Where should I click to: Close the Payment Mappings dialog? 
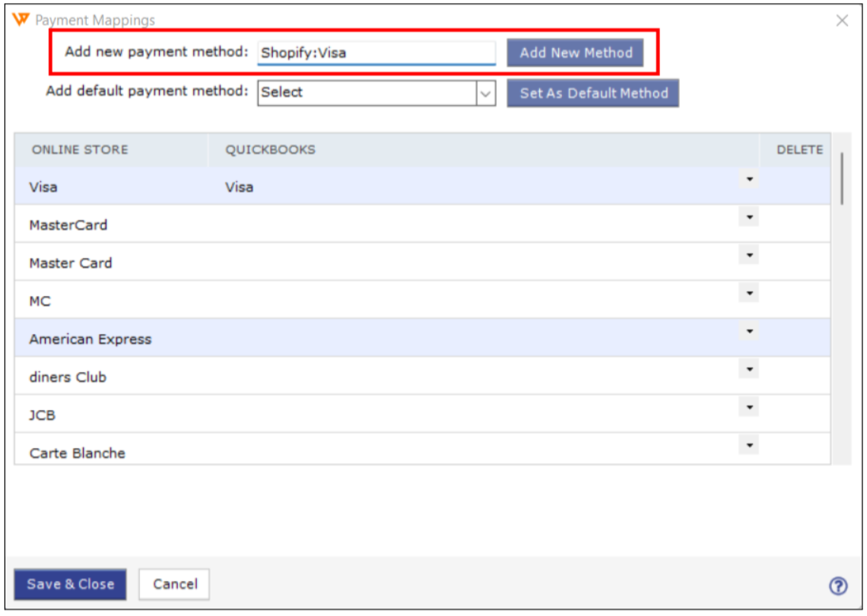842,21
